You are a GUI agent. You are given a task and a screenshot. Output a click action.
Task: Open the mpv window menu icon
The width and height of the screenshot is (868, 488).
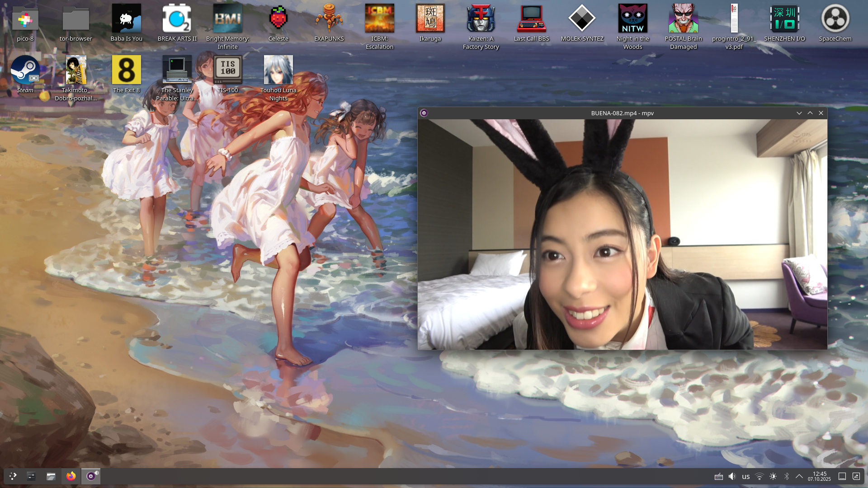424,113
